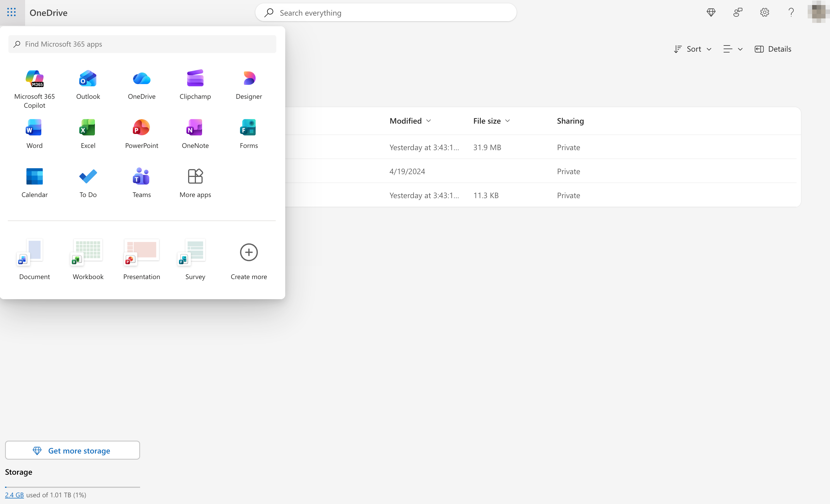Open the Forms app
Image resolution: width=830 pixels, height=504 pixels.
pos(249,134)
